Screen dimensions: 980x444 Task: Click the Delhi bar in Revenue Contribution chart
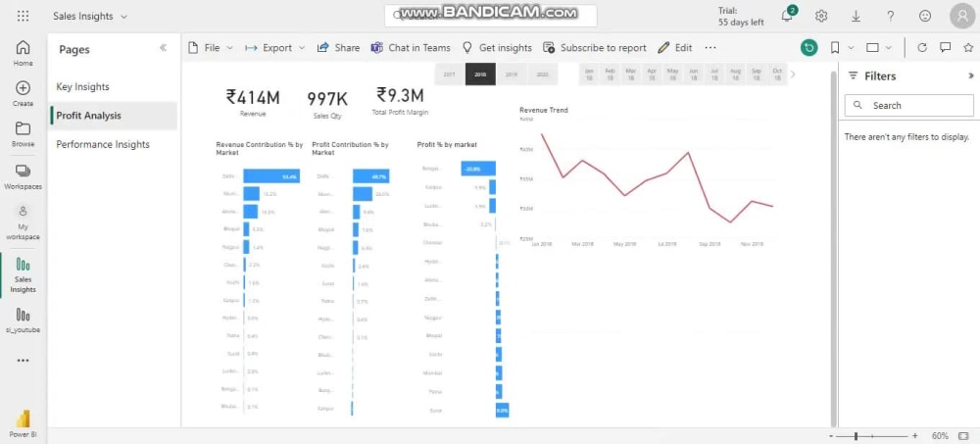point(271,176)
